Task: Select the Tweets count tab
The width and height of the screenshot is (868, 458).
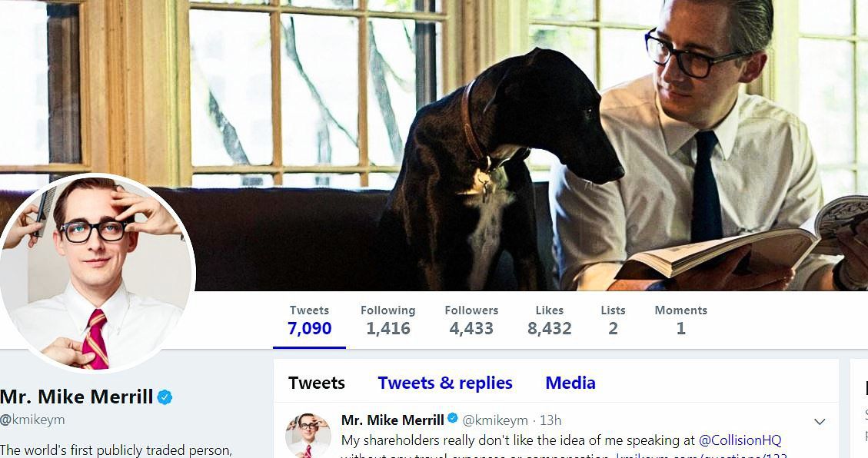Action: 309,320
